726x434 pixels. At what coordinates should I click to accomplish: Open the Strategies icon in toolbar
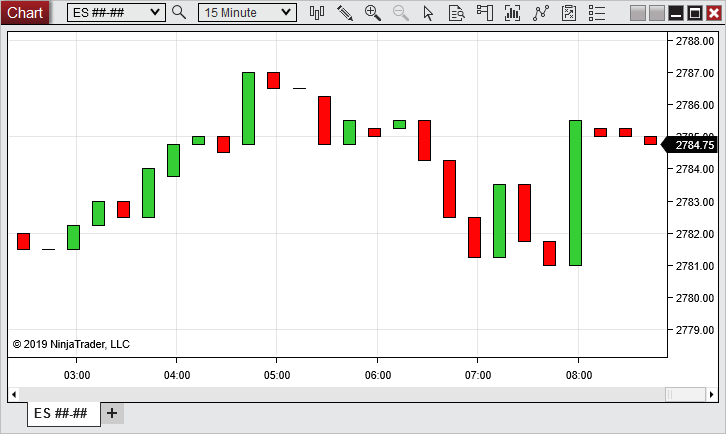(541, 12)
